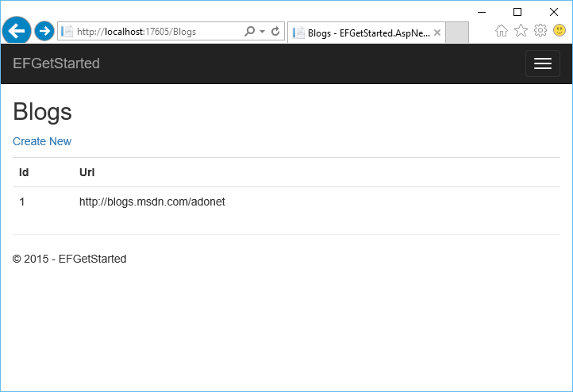Screen dimensions: 573x392
Task: Expand the address bar dropdown arrow
Action: [262, 32]
